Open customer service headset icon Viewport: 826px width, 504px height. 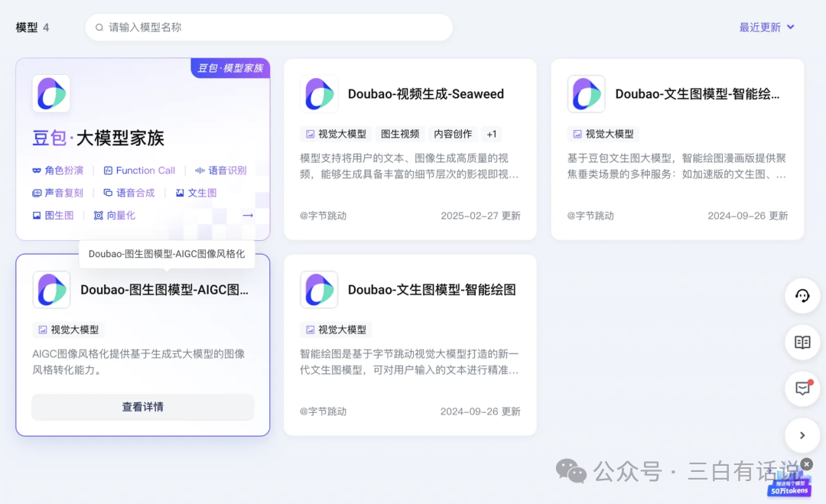click(802, 296)
